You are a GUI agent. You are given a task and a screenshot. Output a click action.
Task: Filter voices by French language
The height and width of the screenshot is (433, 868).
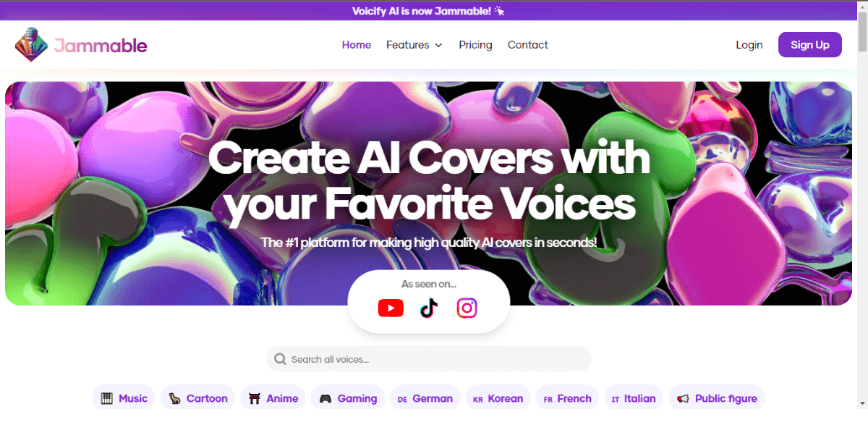568,398
